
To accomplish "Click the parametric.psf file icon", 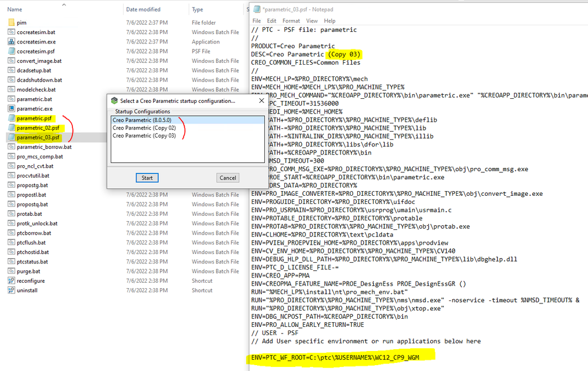I will [11, 118].
